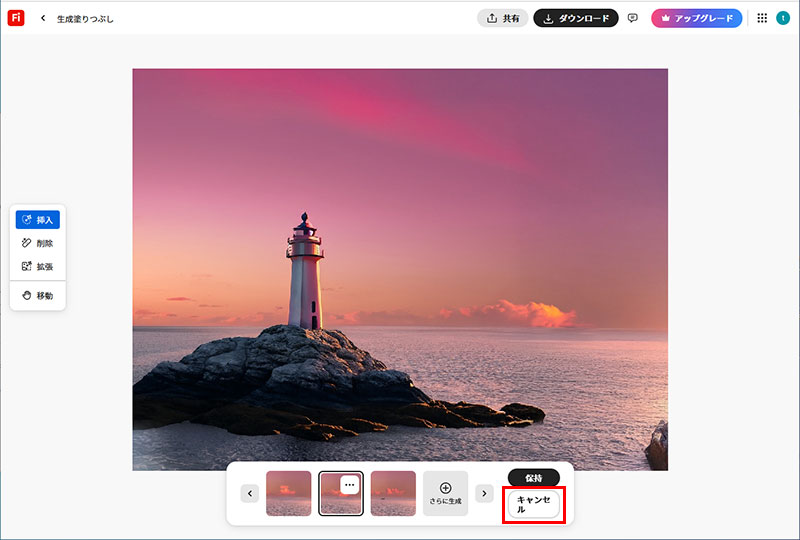Open the user account avatar

[783, 18]
